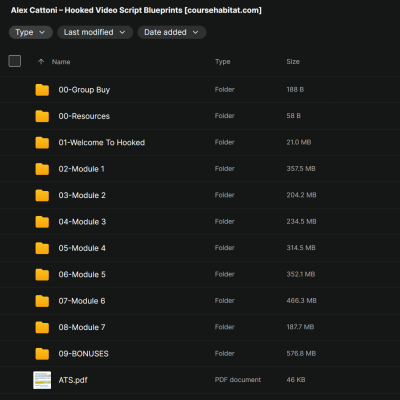
Task: Click the 06-Module 5 folder icon
Action: pos(42,275)
